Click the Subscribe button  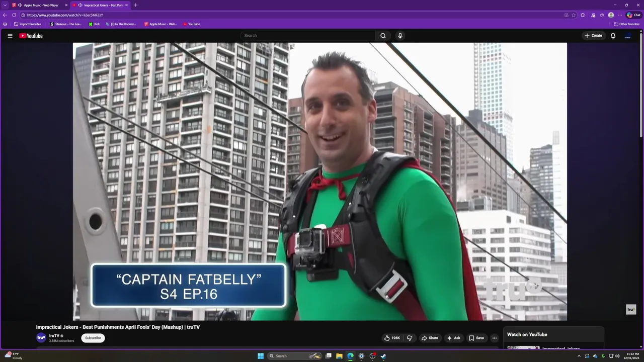pyautogui.click(x=93, y=338)
